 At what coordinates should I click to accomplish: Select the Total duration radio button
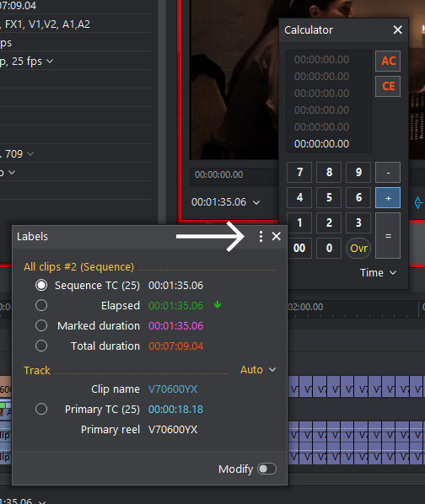tap(41, 346)
